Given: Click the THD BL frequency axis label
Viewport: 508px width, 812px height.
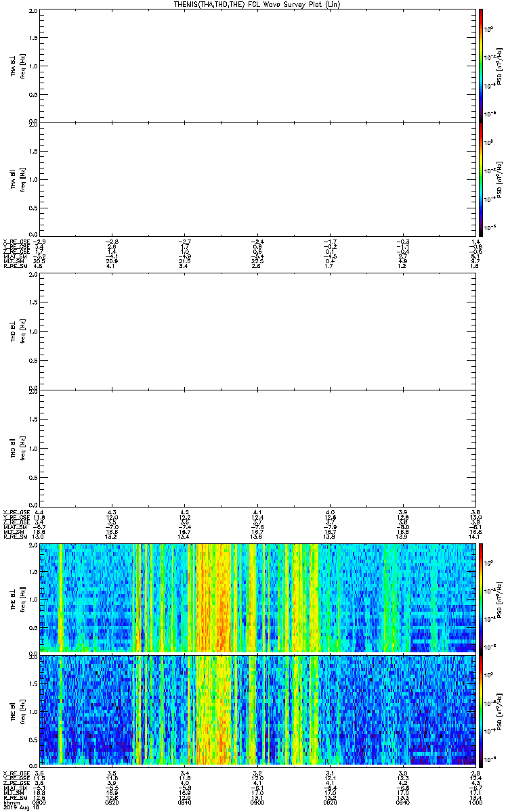Looking at the screenshot, I should tap(18, 331).
